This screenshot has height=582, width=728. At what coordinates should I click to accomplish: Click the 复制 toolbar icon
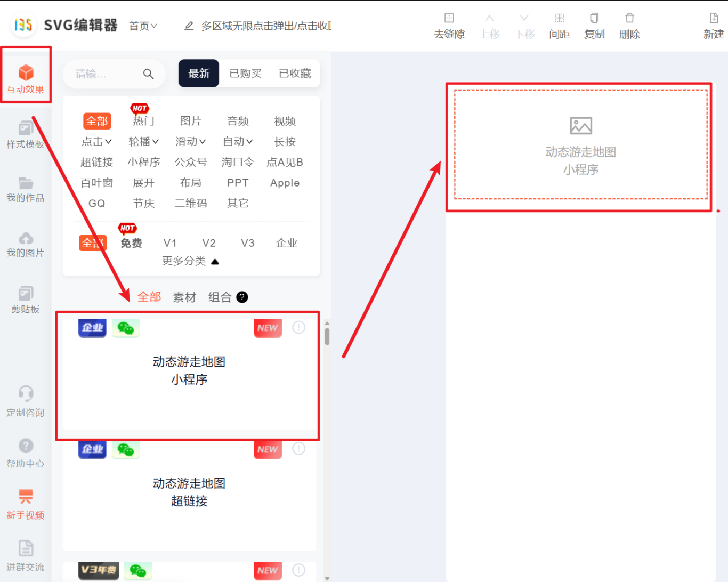[594, 18]
